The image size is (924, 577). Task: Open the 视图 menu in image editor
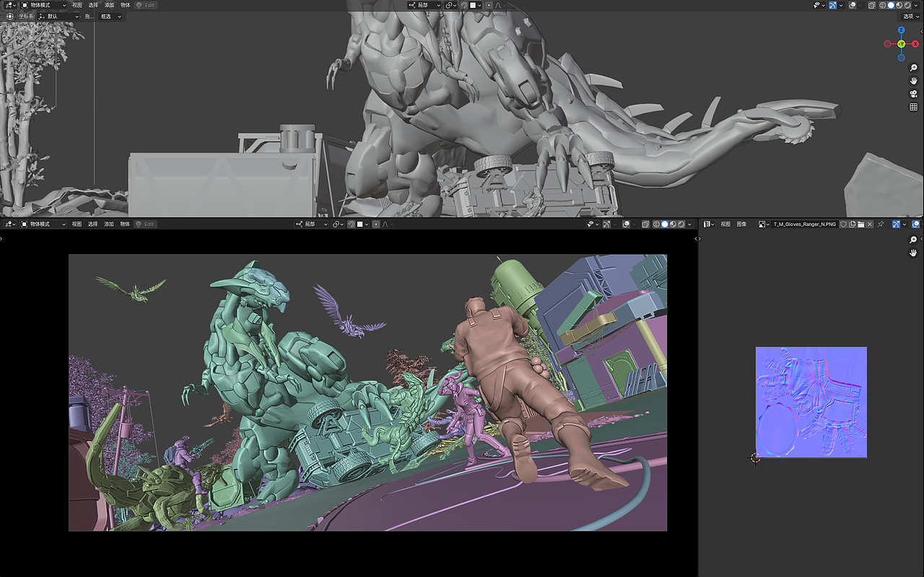(x=725, y=224)
